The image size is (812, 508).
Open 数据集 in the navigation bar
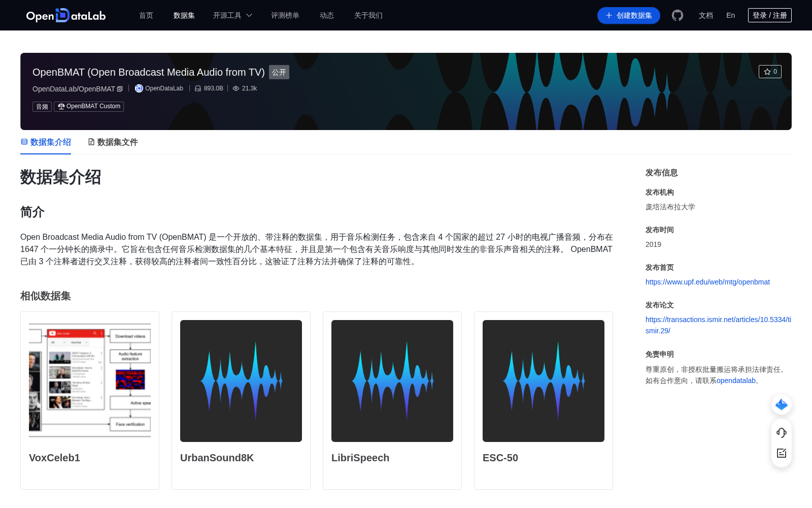click(184, 15)
